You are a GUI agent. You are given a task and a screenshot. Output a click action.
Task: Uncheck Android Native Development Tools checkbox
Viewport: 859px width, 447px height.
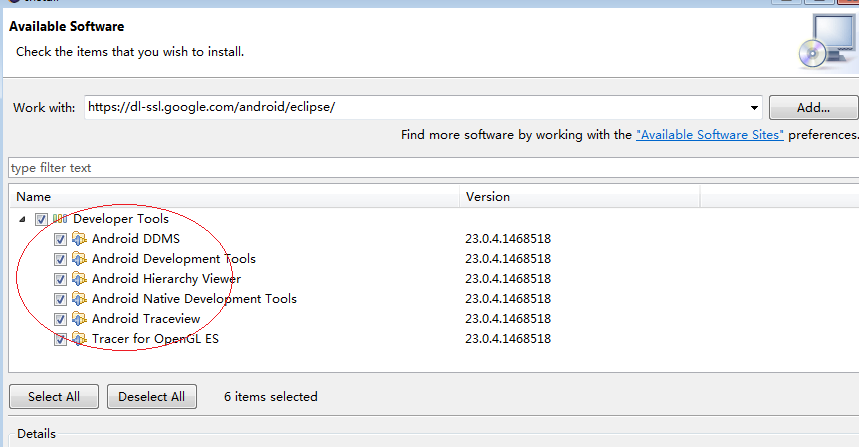(x=61, y=299)
